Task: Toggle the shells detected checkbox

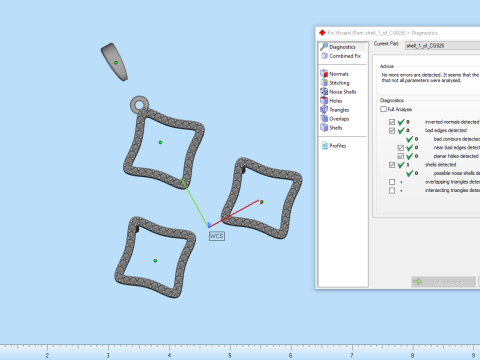Action: tap(392, 165)
